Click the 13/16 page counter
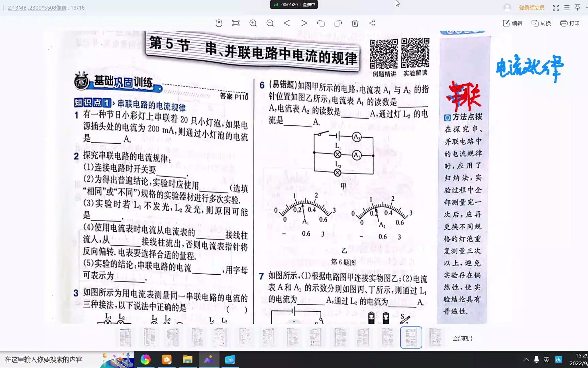The height and width of the screenshot is (368, 588). [78, 7]
